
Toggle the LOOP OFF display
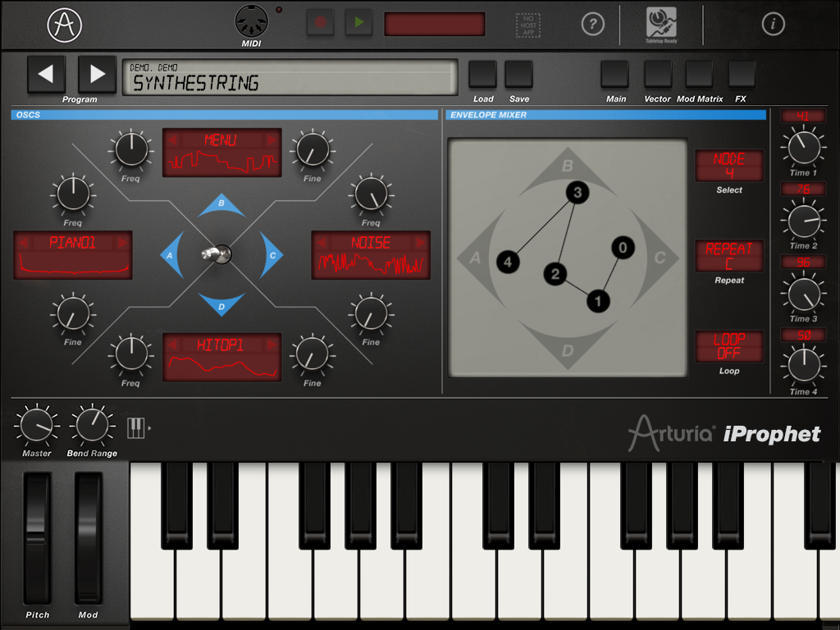click(x=729, y=347)
